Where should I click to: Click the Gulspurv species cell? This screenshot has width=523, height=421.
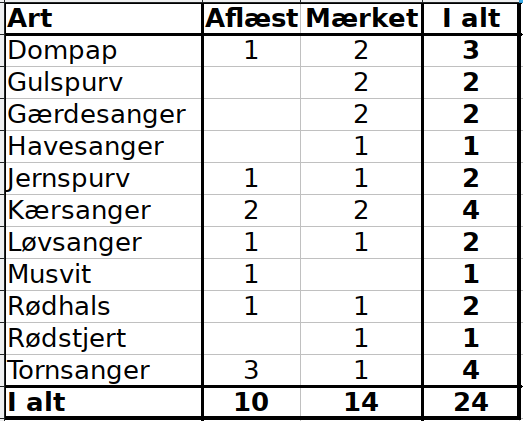coord(104,82)
